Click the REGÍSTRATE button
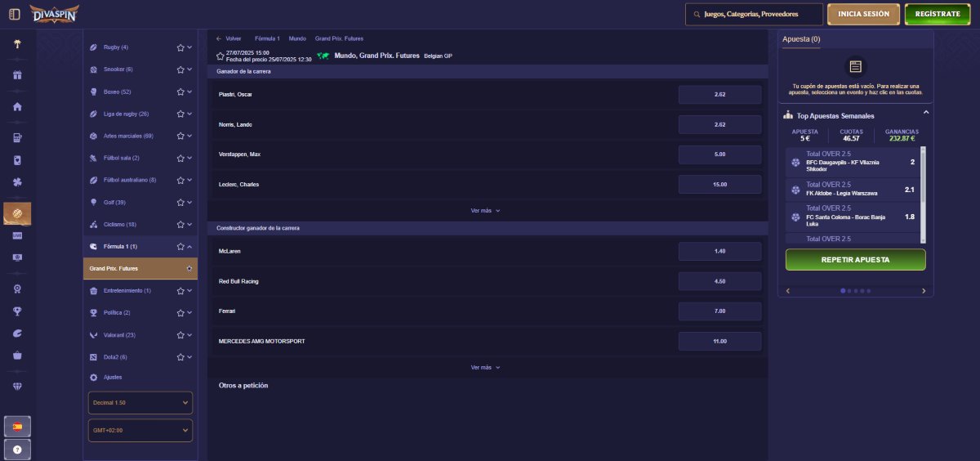 click(937, 15)
